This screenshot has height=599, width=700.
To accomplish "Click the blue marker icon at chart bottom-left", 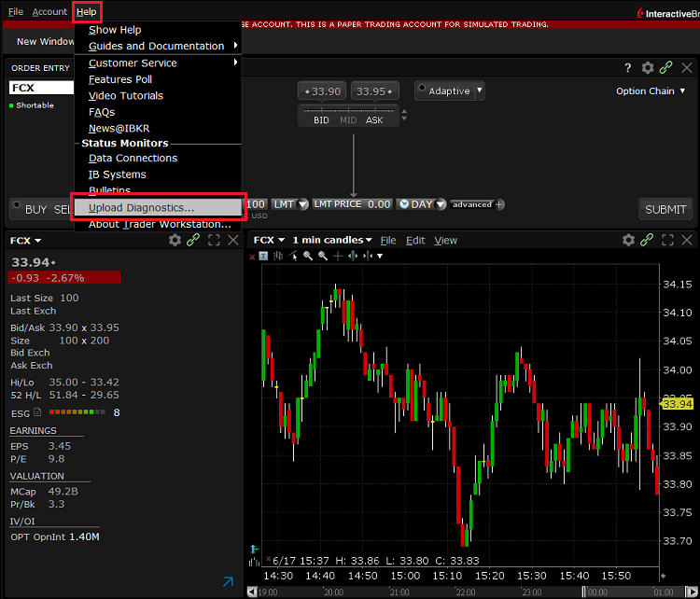I will coord(254,549).
